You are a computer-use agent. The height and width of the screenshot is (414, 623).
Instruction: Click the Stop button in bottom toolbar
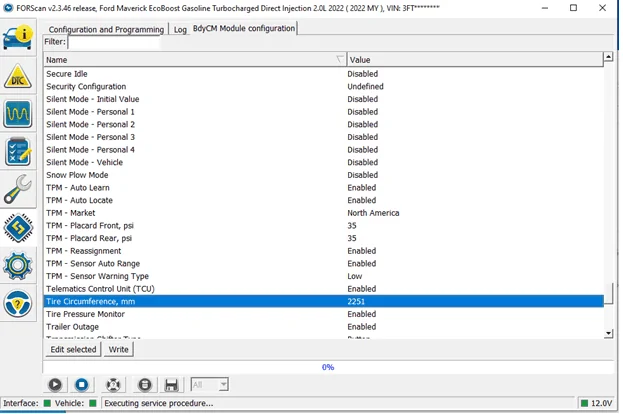click(x=82, y=385)
